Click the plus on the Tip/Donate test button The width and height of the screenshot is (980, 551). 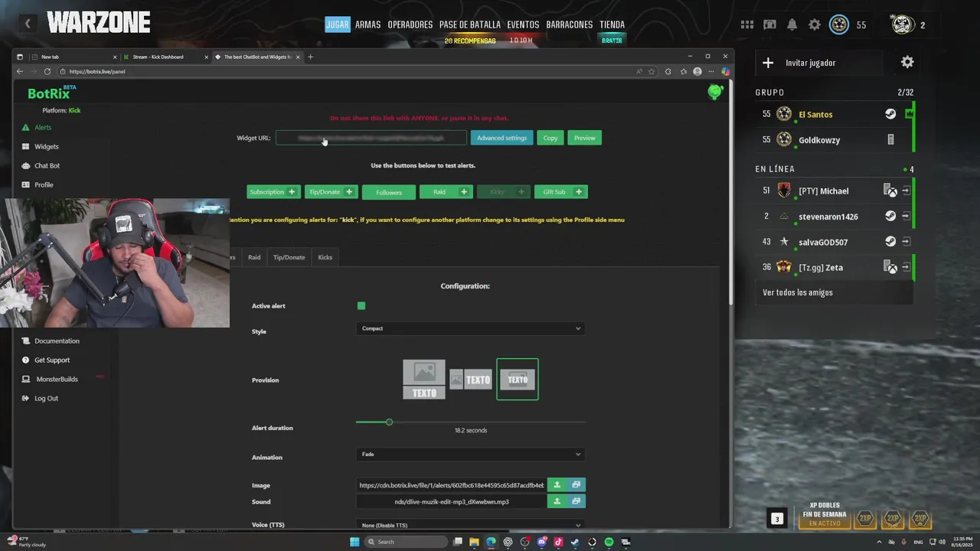point(349,191)
